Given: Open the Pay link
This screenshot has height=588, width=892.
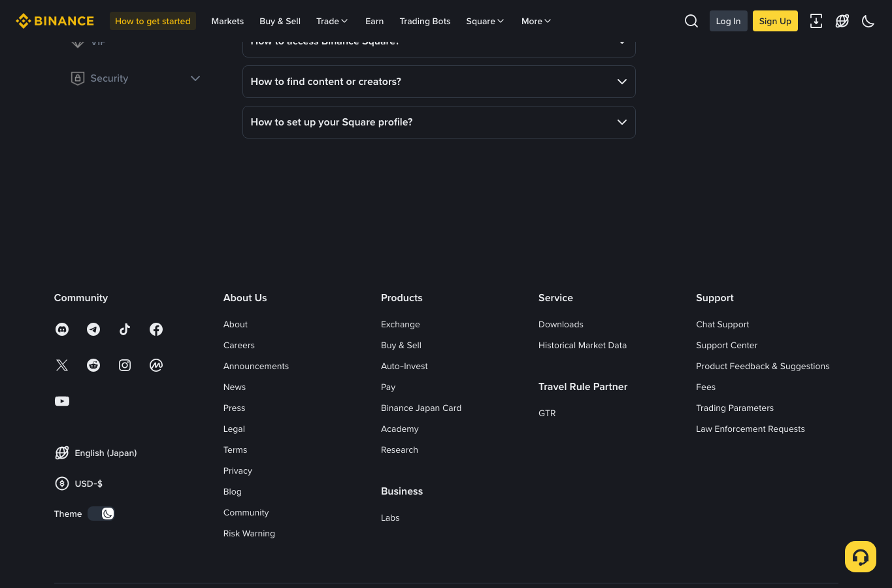Looking at the screenshot, I should tap(388, 387).
